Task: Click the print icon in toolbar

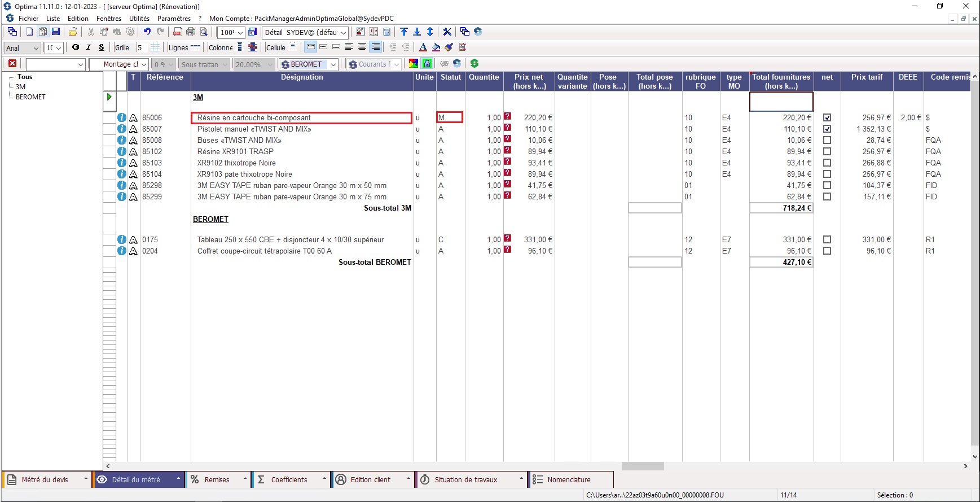Action: point(191,32)
